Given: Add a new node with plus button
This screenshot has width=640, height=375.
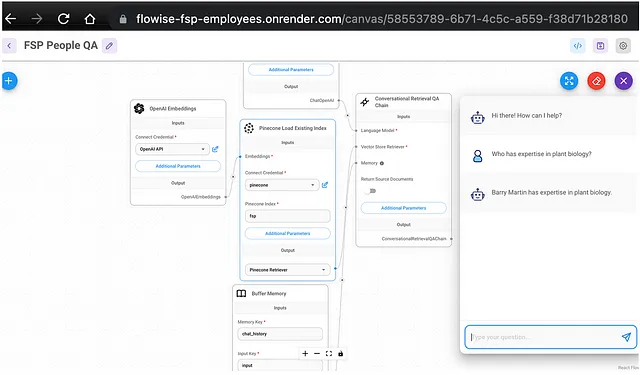Looking at the screenshot, I should [9, 80].
